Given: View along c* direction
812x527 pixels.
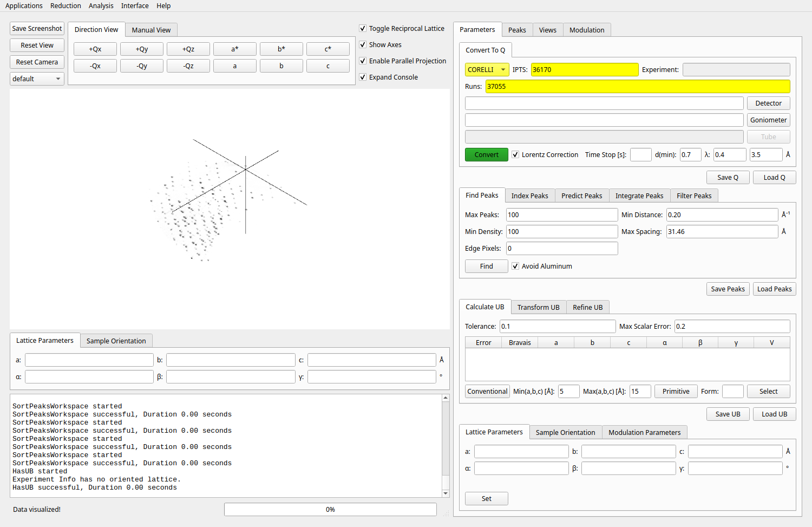Looking at the screenshot, I should [x=328, y=49].
